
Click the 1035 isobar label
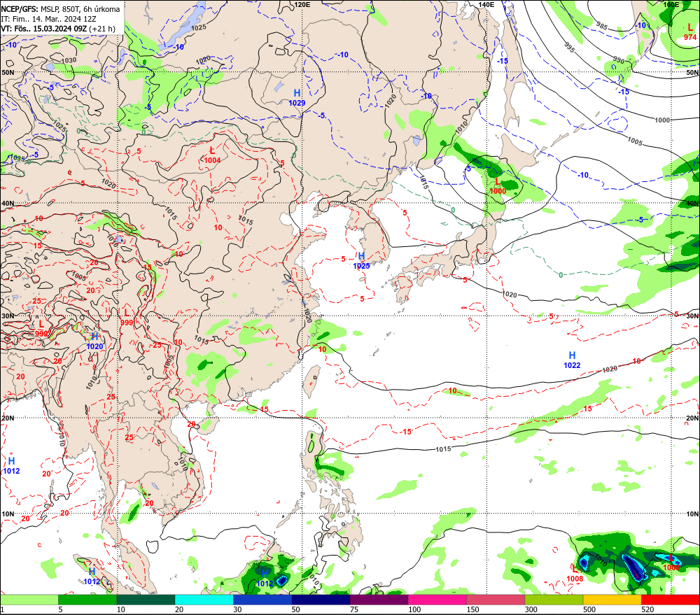(17, 158)
